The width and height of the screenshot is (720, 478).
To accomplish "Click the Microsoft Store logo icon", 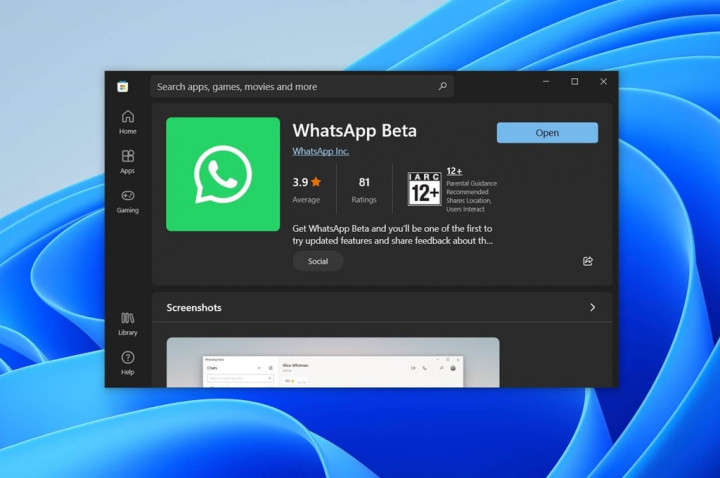I will pyautogui.click(x=123, y=86).
